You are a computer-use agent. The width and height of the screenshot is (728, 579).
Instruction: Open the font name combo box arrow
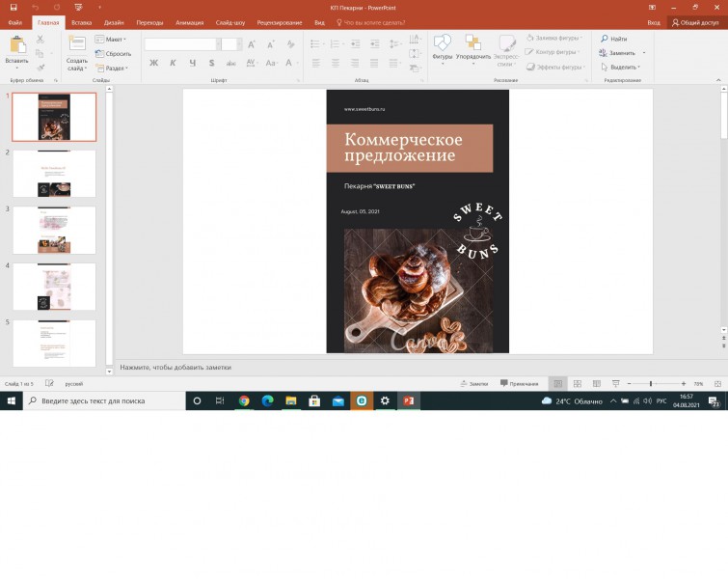pyautogui.click(x=218, y=44)
